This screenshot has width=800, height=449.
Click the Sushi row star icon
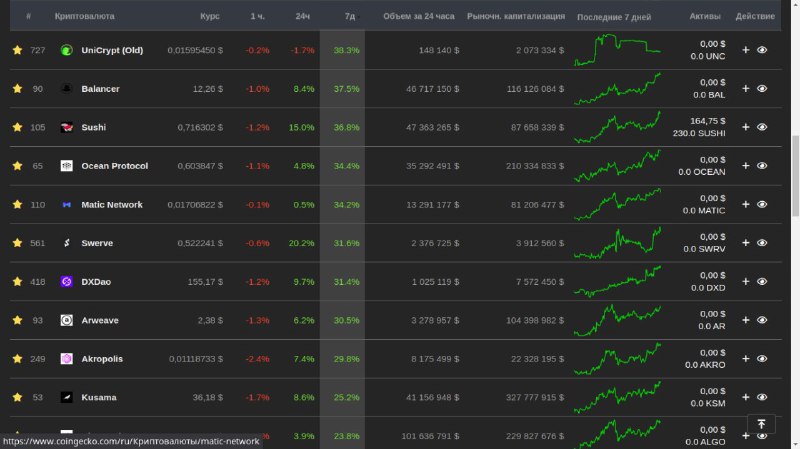(x=17, y=127)
